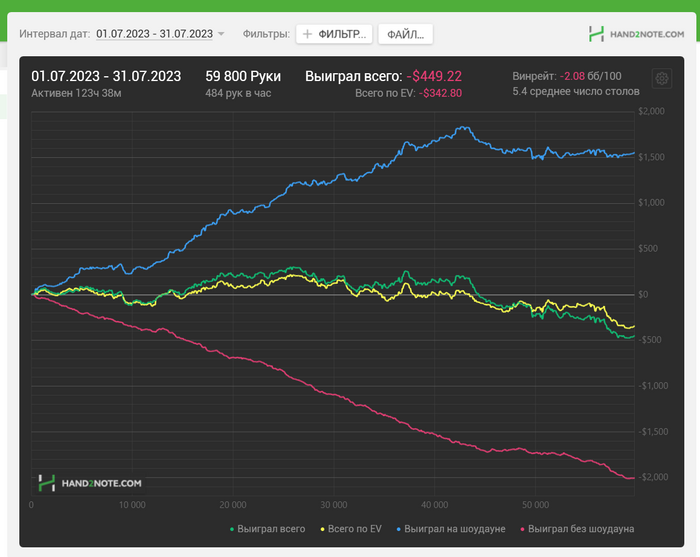Image resolution: width=700 pixels, height=557 pixels.
Task: Click the 5.4 среднее число столов text
Action: coord(576,91)
